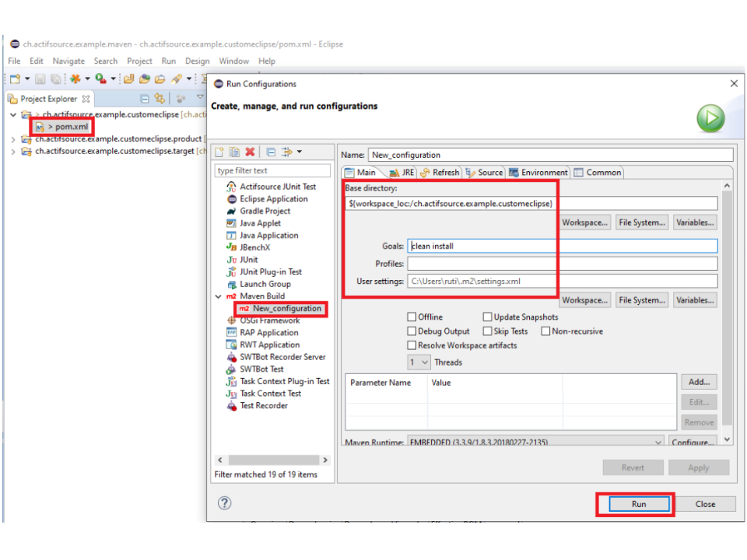Enable the Offline checkbox
The height and width of the screenshot is (560, 747).
point(412,317)
